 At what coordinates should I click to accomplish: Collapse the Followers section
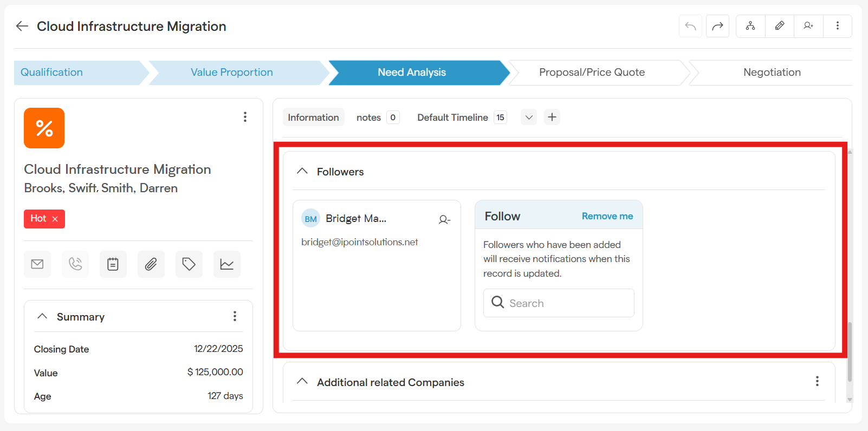tap(302, 172)
